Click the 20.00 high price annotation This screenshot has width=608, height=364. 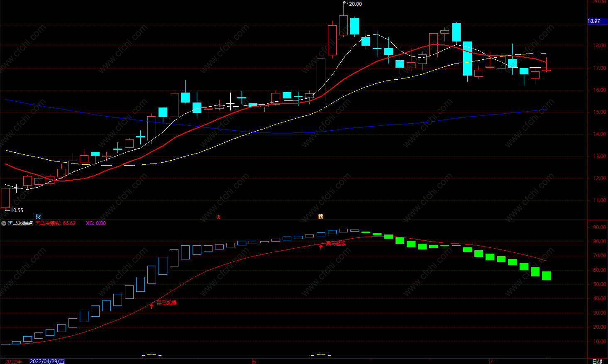point(355,4)
